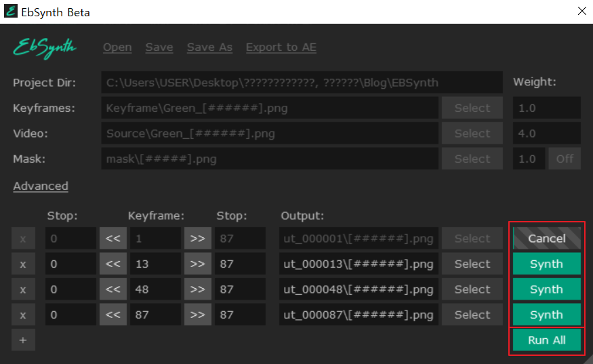The image size is (593, 364).
Task: Start Synth for keyframe 48
Action: pyautogui.click(x=546, y=289)
